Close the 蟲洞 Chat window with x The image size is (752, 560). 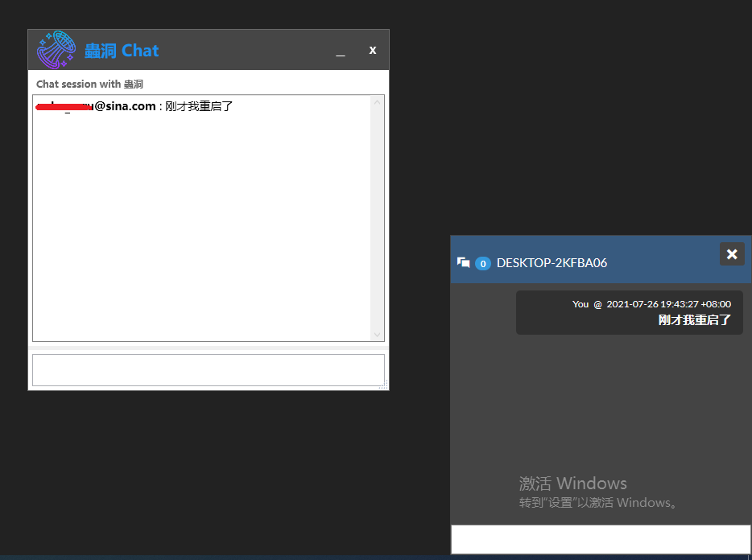tap(373, 50)
